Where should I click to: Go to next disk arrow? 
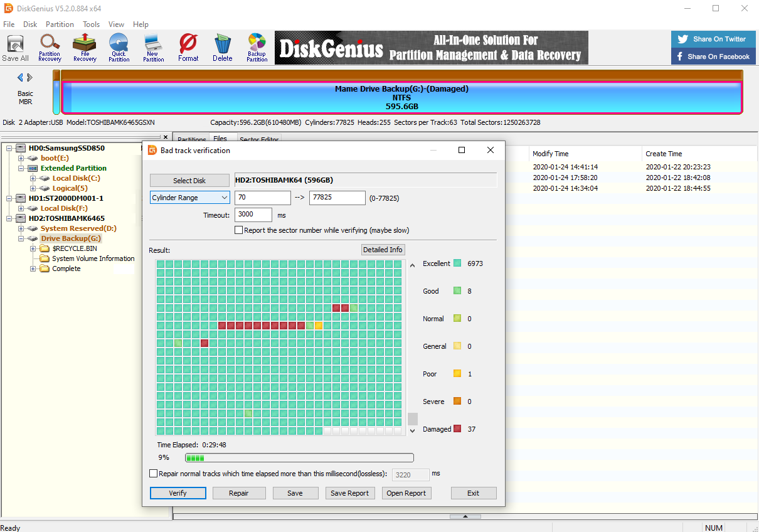[x=29, y=77]
